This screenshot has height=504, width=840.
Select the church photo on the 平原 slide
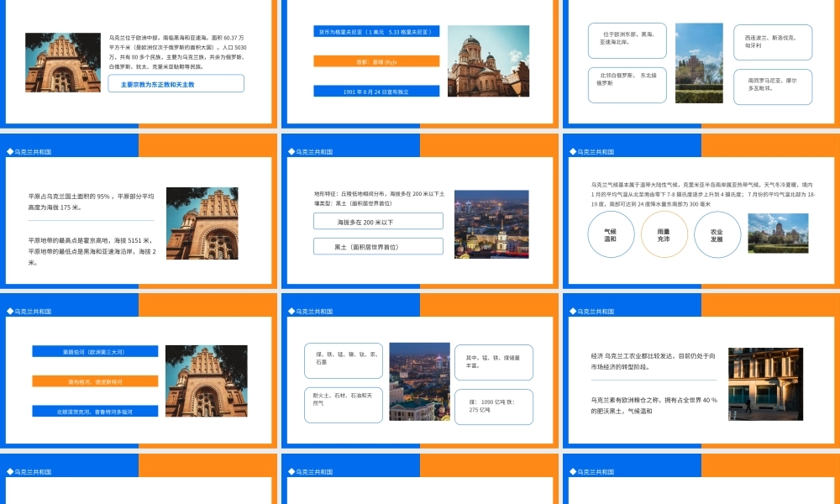[202, 223]
